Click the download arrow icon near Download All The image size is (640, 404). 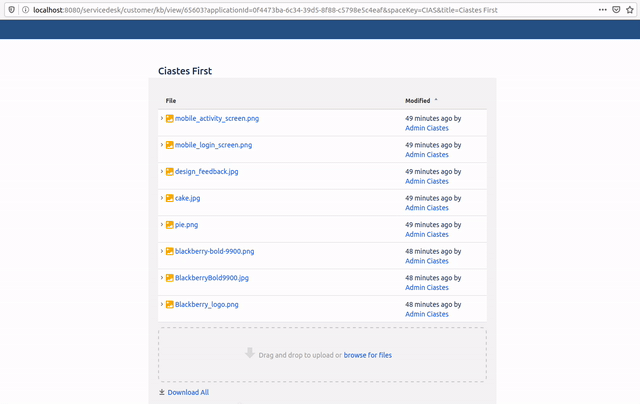click(x=162, y=392)
